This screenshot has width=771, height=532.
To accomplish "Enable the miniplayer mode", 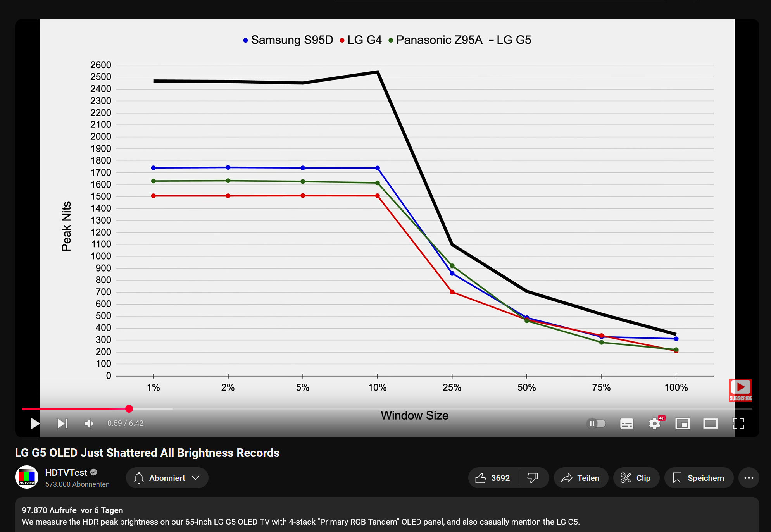I will (x=682, y=424).
